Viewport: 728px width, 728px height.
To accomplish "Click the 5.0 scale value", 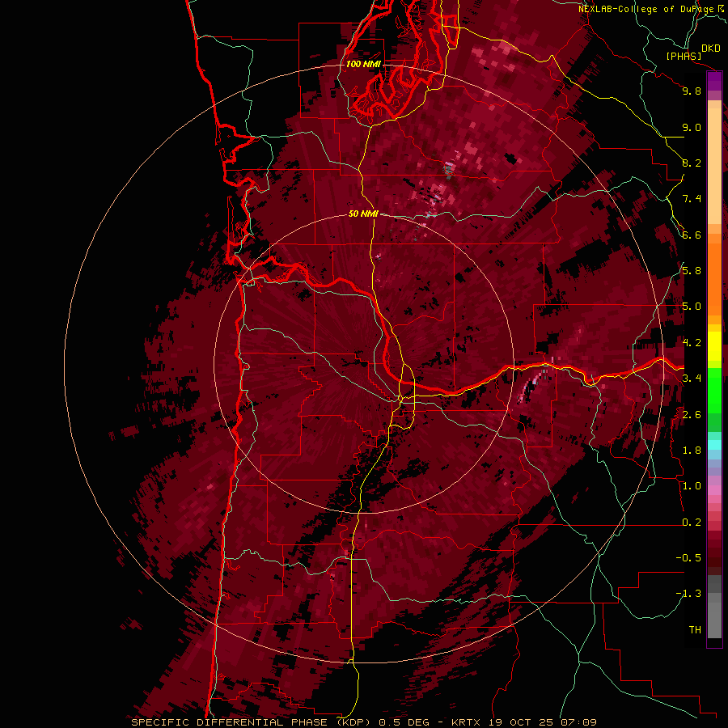I will 692,307.
